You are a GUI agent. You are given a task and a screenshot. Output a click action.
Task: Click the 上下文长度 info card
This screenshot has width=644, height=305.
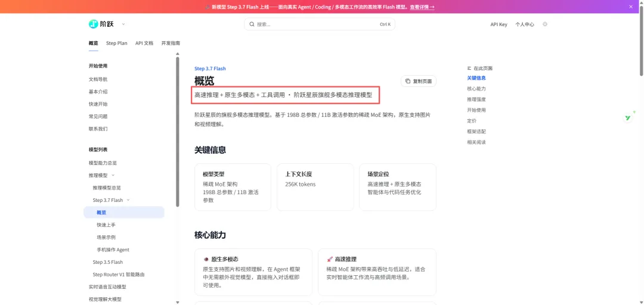[315, 187]
